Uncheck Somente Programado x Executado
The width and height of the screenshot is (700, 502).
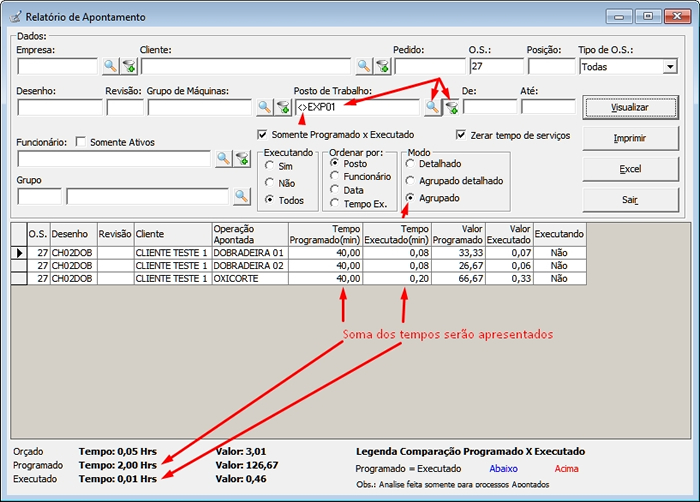(262, 134)
